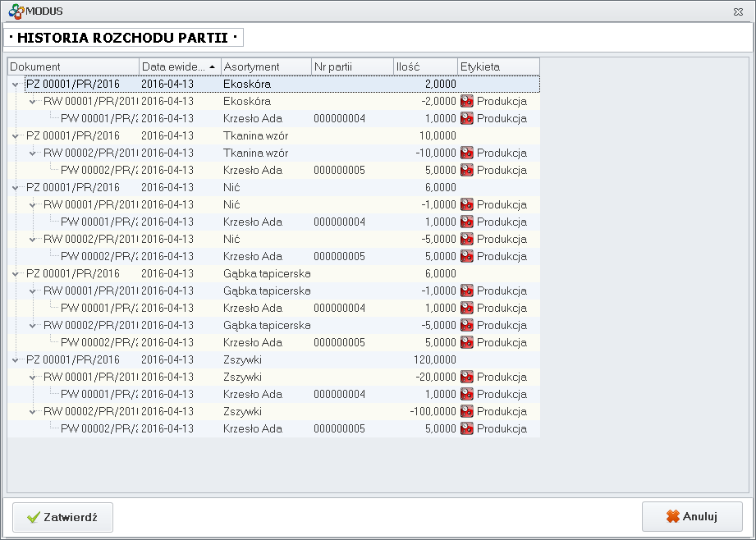Click Produkcja icon in Zszywki -100,0000 row
This screenshot has width=756, height=540.
tap(467, 411)
